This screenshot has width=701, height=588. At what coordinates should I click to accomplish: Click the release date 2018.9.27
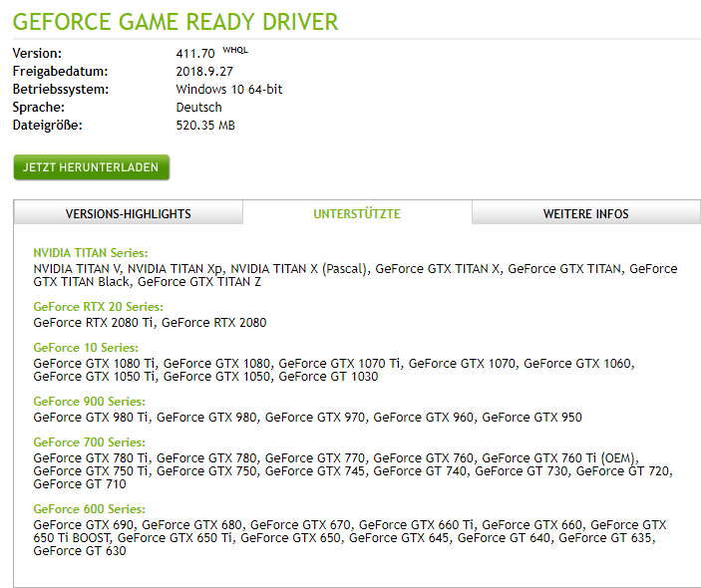click(x=204, y=72)
